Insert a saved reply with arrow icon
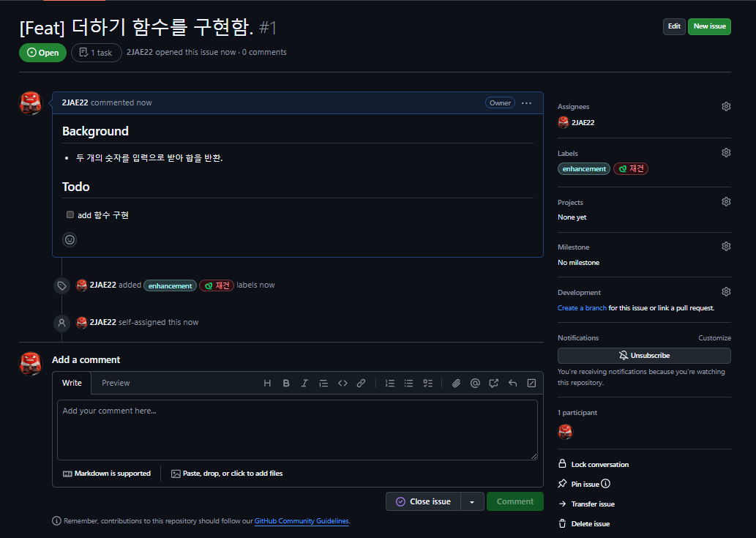The height and width of the screenshot is (538, 756). click(512, 384)
